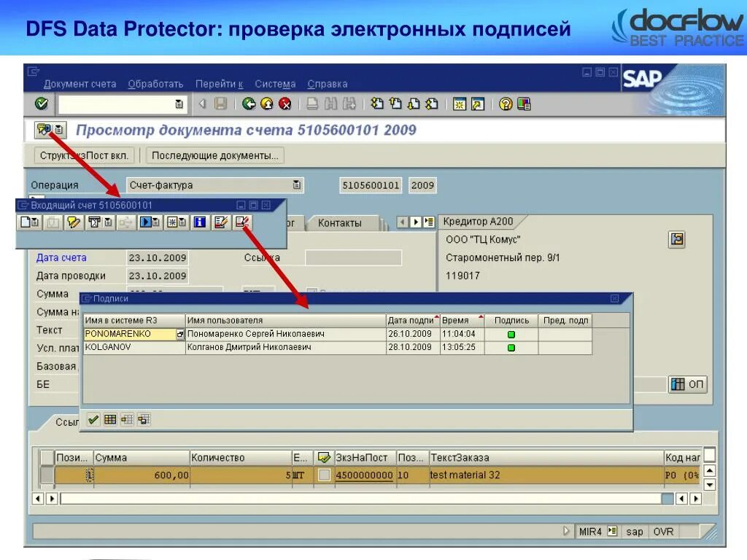
Task: Open the Перейти к menu
Action: tap(219, 84)
